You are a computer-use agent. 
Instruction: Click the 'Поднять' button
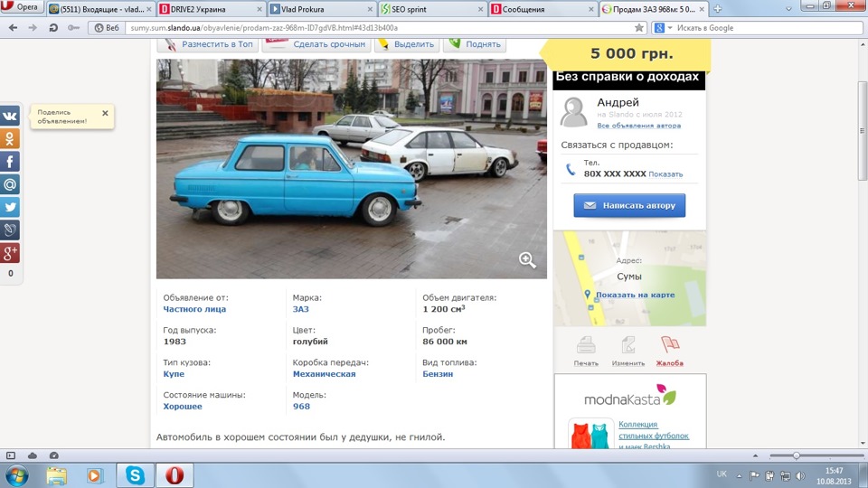[x=476, y=43]
